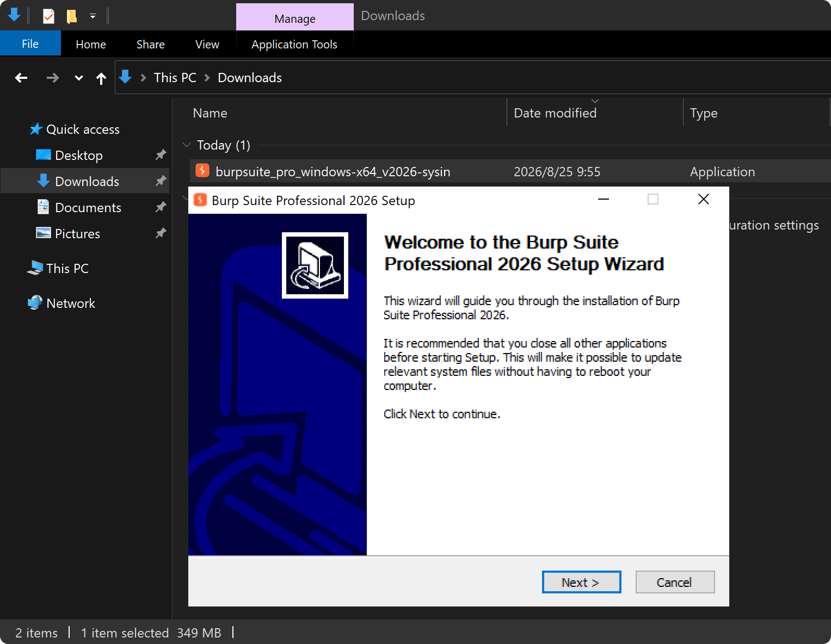
Task: Cancel the Burp Suite setup wizard
Action: (x=675, y=582)
